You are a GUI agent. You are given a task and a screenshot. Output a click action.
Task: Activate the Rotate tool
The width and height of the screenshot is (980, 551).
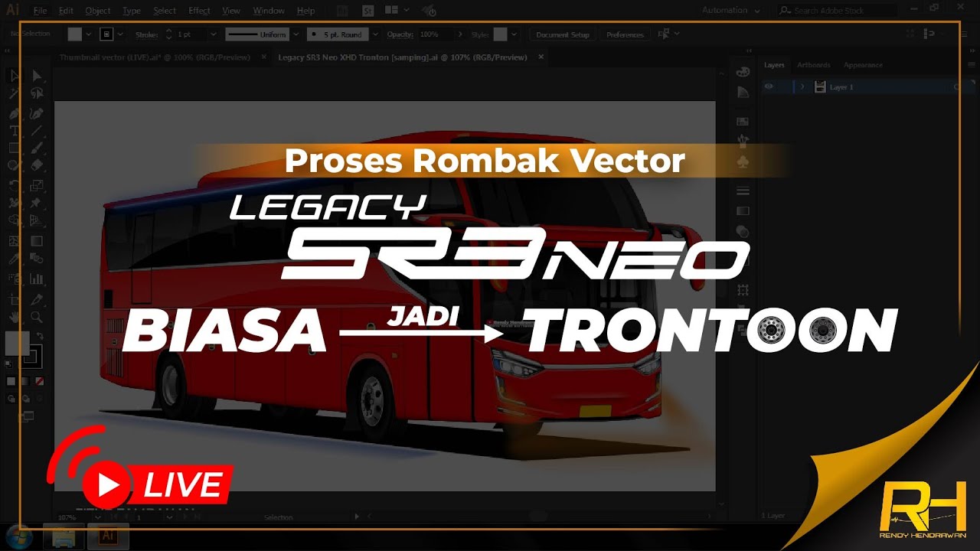coord(15,185)
